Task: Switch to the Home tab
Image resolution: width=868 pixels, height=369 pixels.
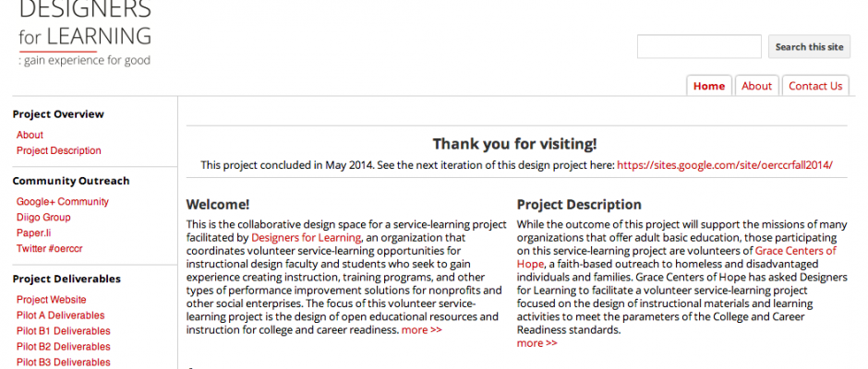Action: (x=709, y=86)
